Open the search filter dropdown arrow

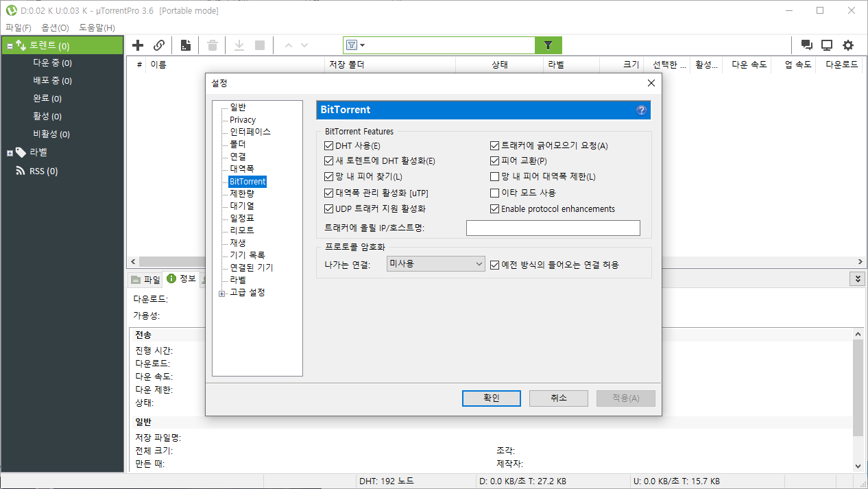363,45
